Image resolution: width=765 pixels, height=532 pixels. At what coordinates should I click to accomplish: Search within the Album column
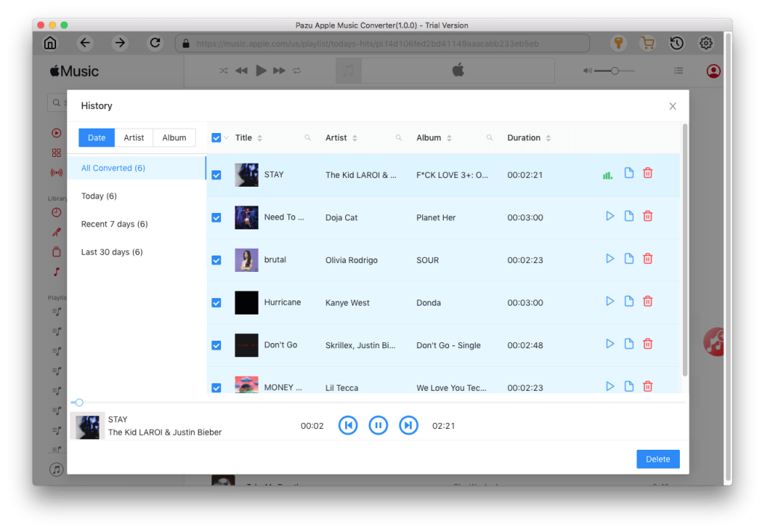(489, 138)
